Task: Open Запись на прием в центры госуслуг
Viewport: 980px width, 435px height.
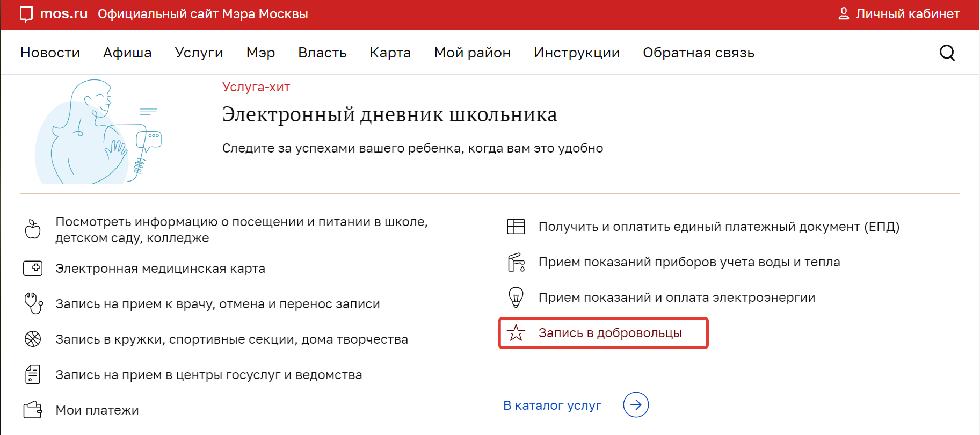Action: pos(209,375)
